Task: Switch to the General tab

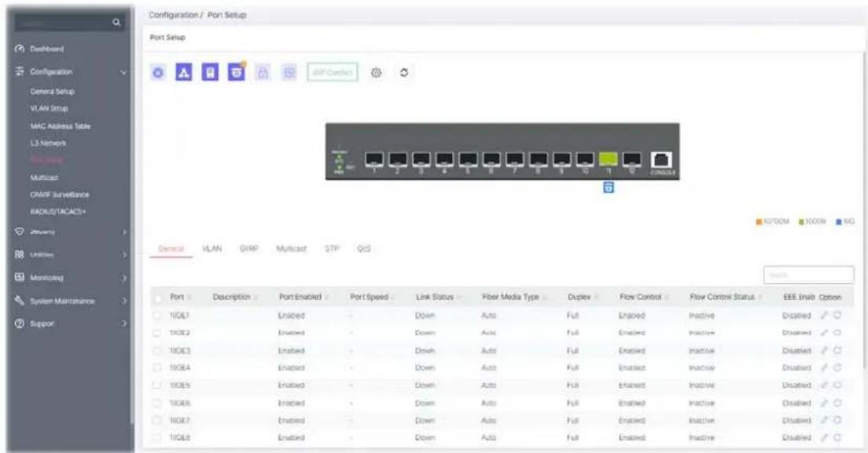Action: [171, 249]
